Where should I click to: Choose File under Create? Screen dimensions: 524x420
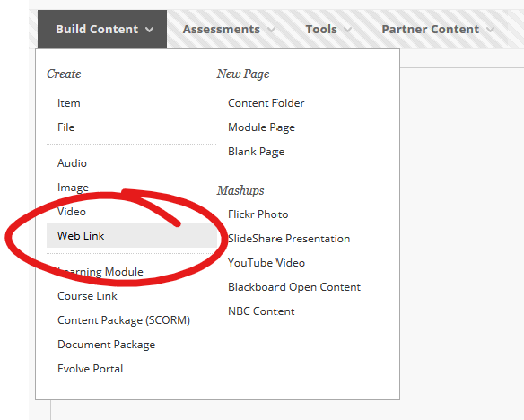pos(65,127)
